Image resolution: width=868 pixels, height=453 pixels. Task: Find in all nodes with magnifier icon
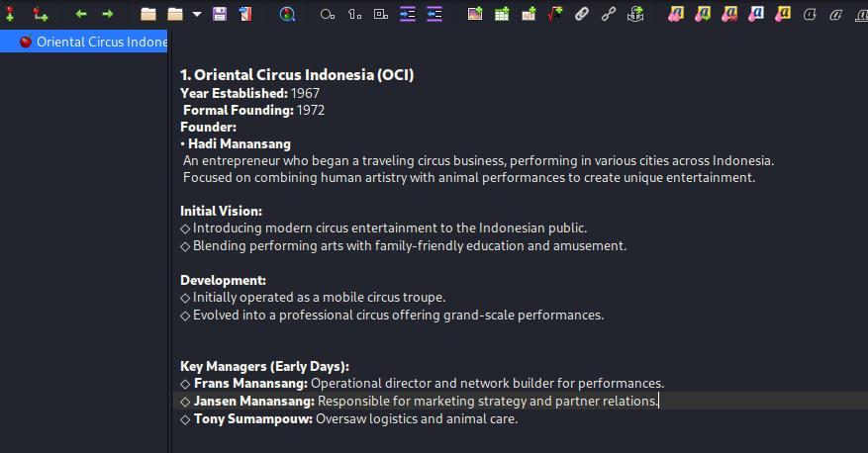(287, 14)
